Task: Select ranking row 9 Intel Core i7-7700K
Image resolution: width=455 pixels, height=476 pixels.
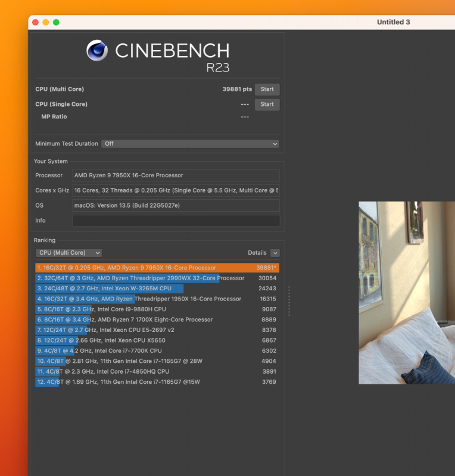Action: point(157,350)
